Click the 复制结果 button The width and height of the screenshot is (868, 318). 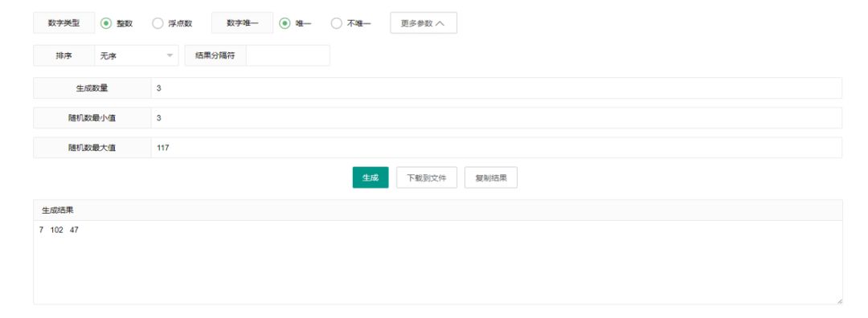(x=491, y=177)
